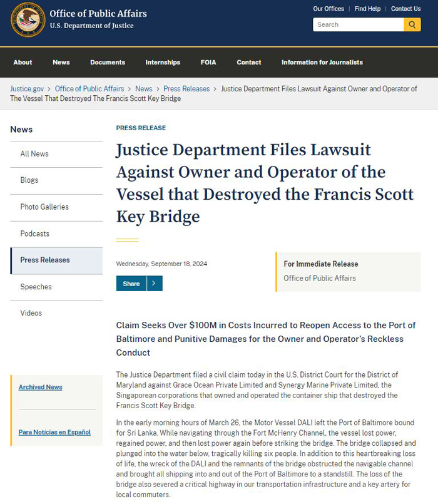Open the Find Help link

pos(367,9)
